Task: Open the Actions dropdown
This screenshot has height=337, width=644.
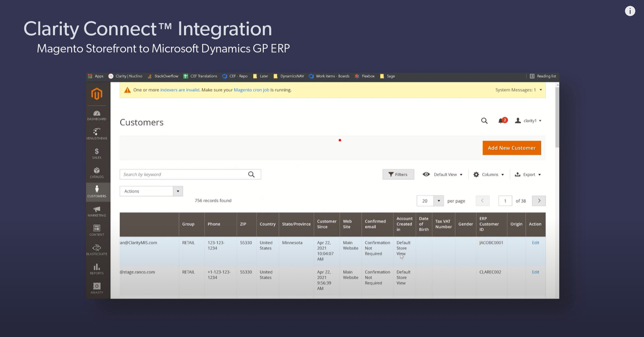Action: 151,191
